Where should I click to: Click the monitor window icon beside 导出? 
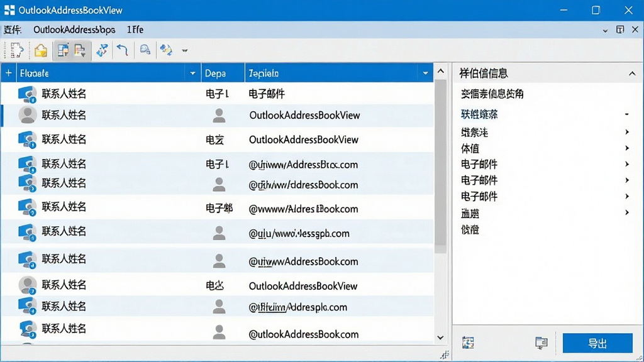541,343
